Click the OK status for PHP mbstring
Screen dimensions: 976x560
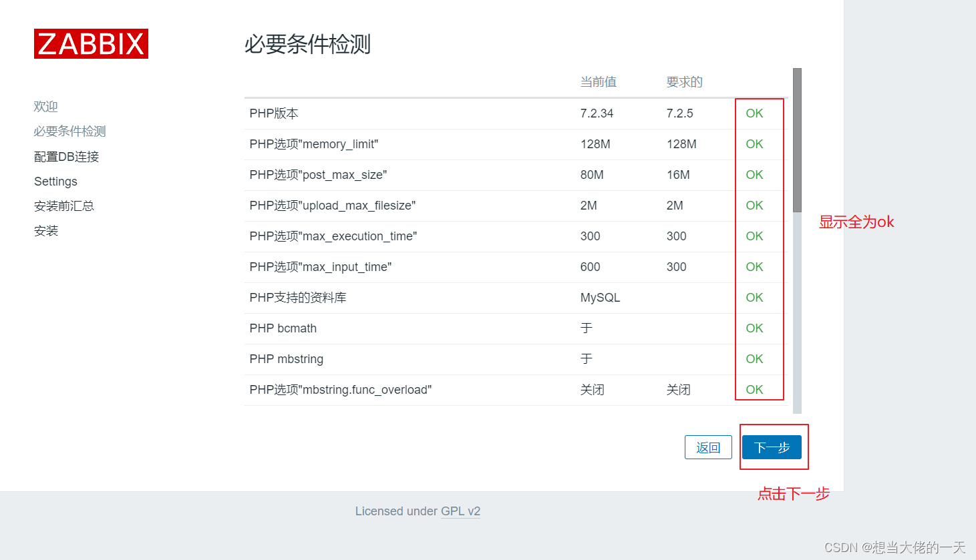[754, 359]
